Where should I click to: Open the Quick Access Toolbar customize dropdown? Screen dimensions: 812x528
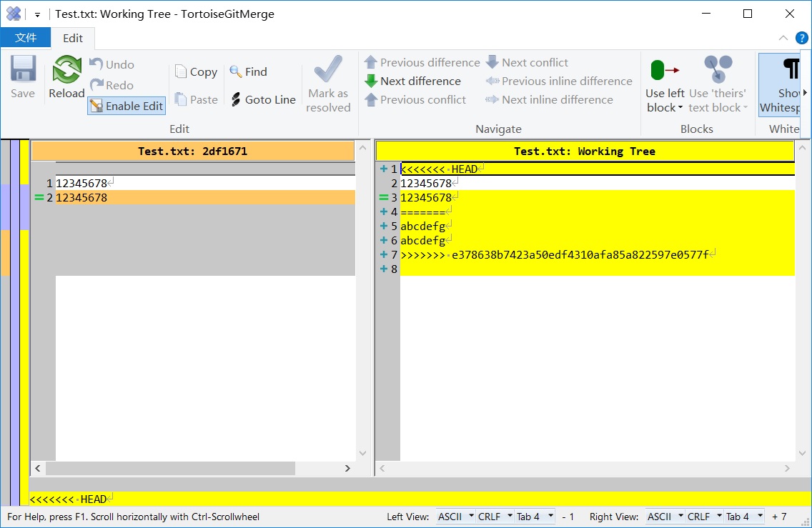pos(37,14)
